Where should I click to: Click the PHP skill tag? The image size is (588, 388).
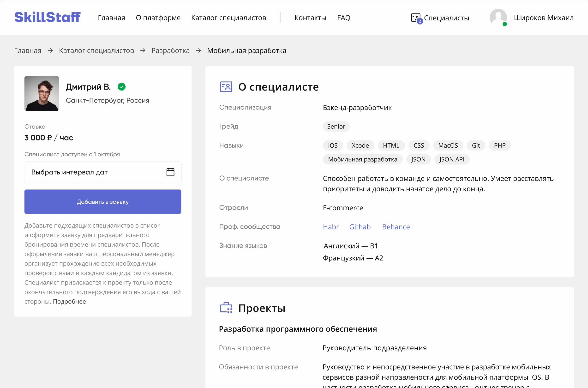(500, 145)
